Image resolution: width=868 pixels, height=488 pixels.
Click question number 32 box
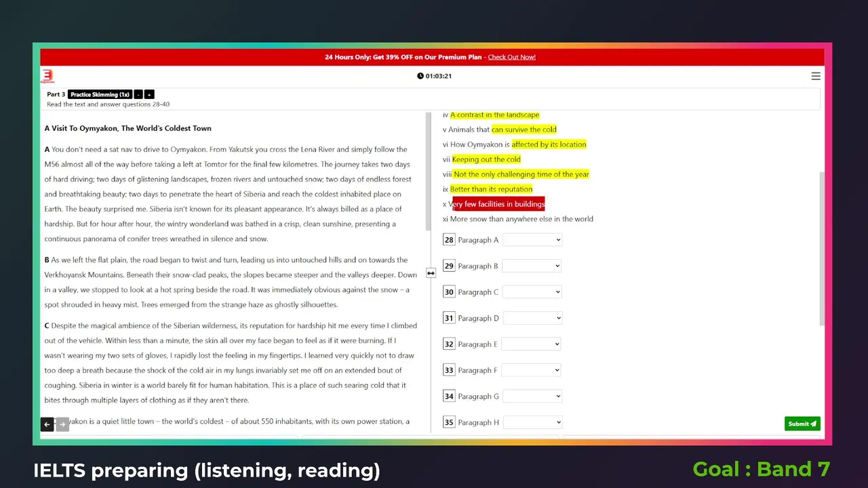pos(449,344)
